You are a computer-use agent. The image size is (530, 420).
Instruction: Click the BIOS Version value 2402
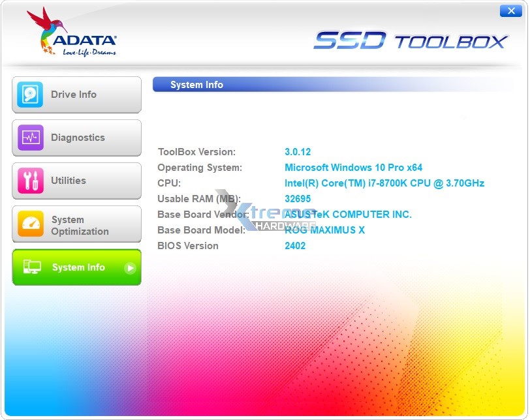click(x=296, y=245)
